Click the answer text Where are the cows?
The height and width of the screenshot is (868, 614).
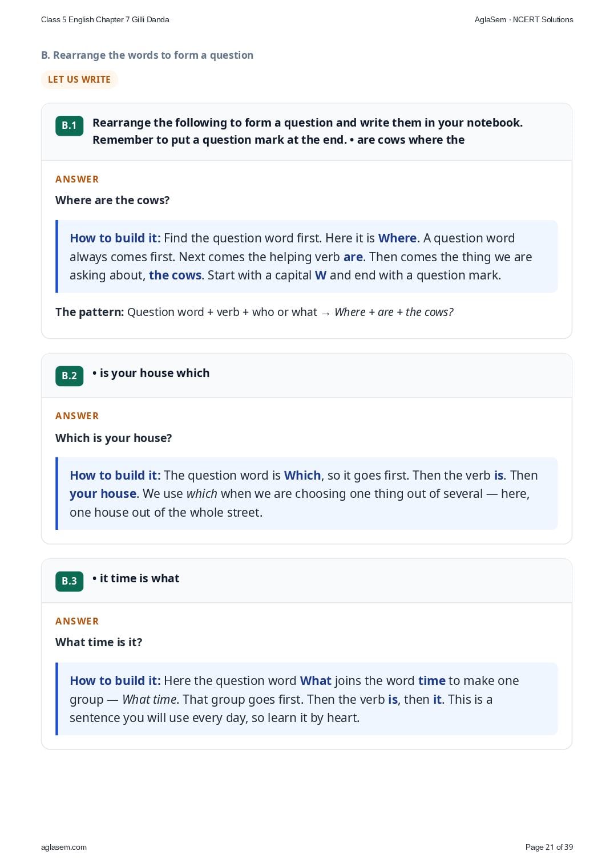(x=112, y=200)
